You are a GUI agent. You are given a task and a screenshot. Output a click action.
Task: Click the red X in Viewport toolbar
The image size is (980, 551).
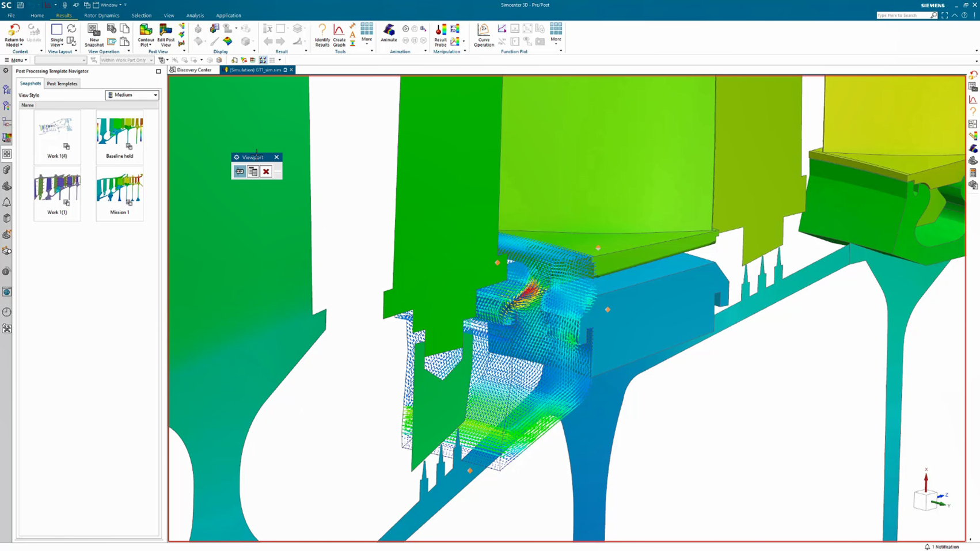pos(266,172)
